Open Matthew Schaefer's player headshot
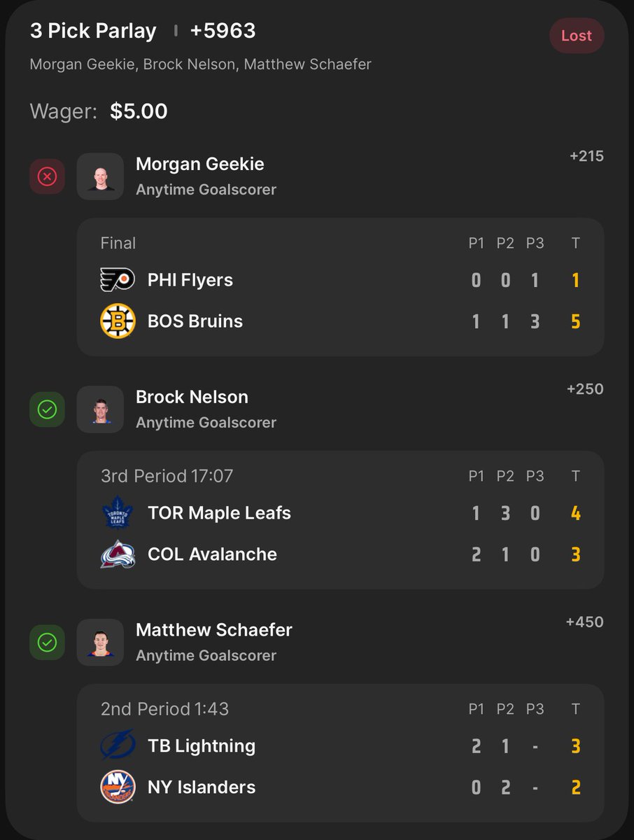The height and width of the screenshot is (840, 634). pyautogui.click(x=100, y=643)
